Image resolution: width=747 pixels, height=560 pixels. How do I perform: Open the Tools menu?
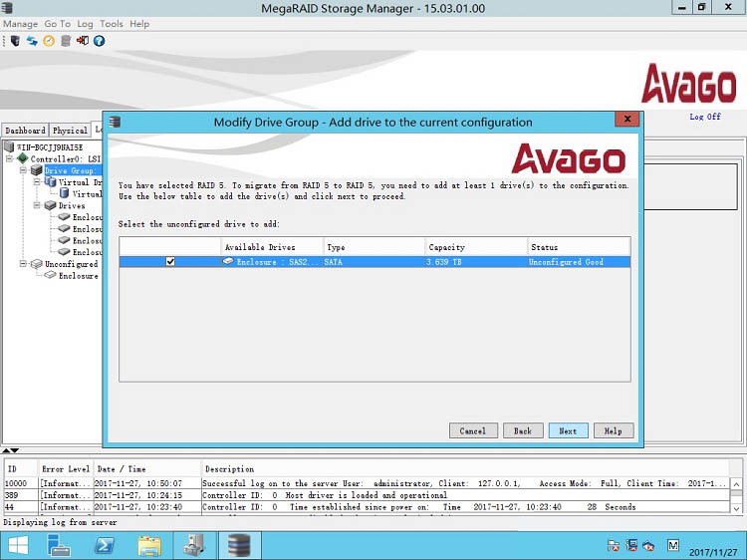tap(111, 24)
